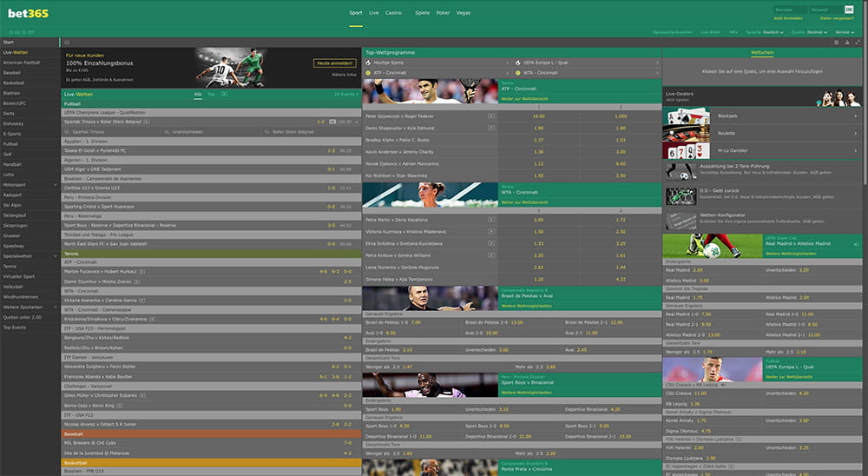Select Tennis in the left sidebar
Image resolution: width=868 pixels, height=476 pixels.
click(x=30, y=267)
